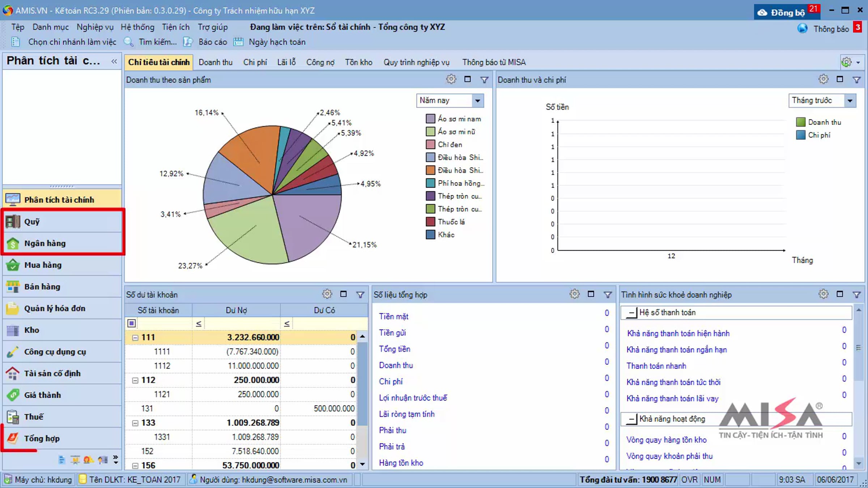Click the Dư Có column header

click(x=324, y=310)
